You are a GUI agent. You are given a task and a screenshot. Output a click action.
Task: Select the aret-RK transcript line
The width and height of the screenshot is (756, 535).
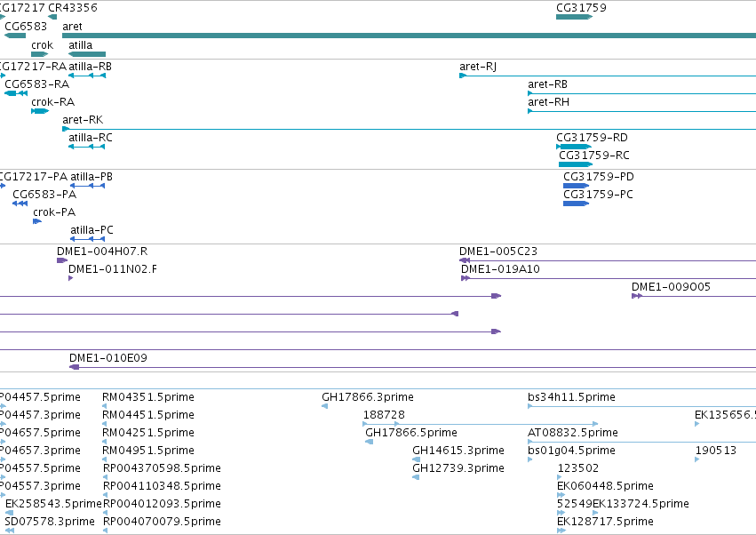tap(409, 129)
